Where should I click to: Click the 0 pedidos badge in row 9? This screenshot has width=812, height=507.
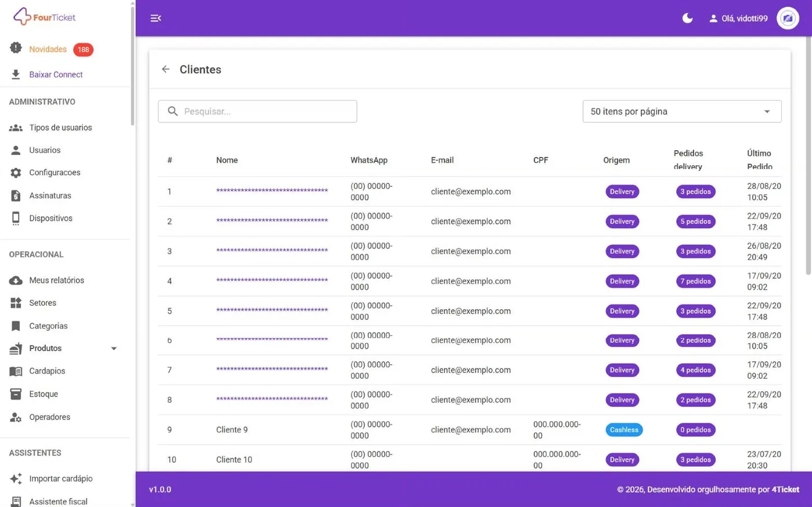tap(695, 430)
